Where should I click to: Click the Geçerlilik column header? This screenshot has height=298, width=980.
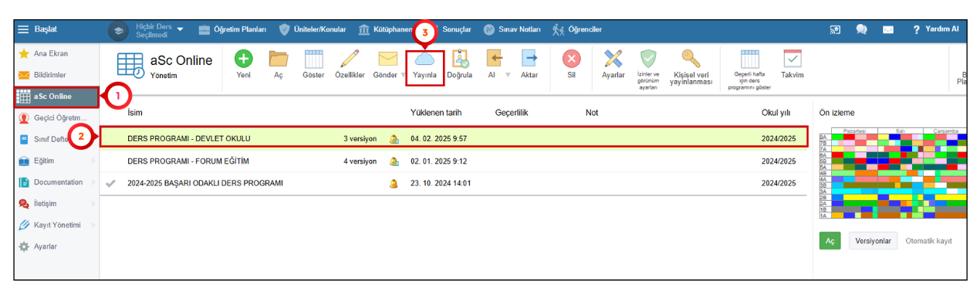tap(511, 113)
